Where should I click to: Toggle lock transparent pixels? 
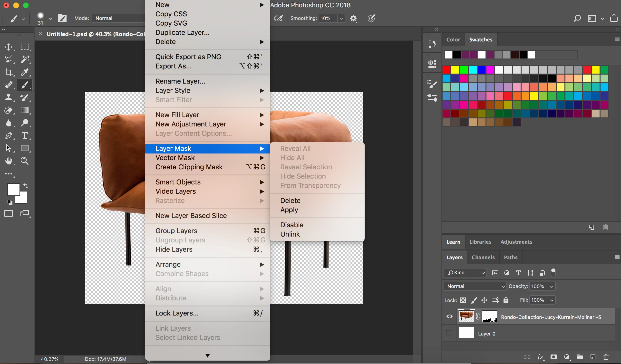click(x=463, y=300)
